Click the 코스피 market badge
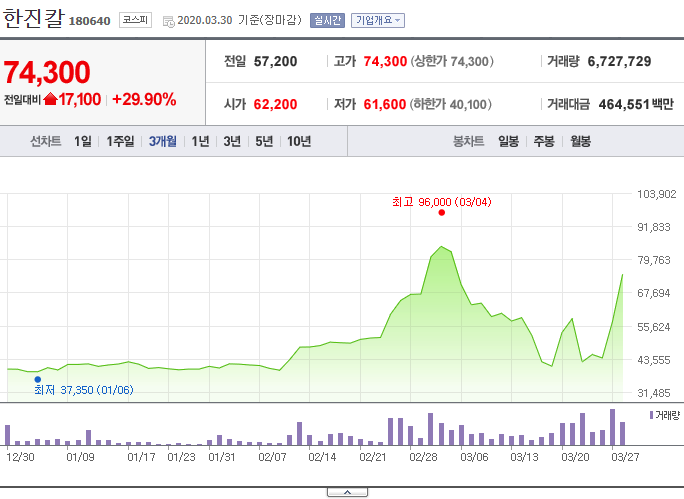 click(x=135, y=20)
